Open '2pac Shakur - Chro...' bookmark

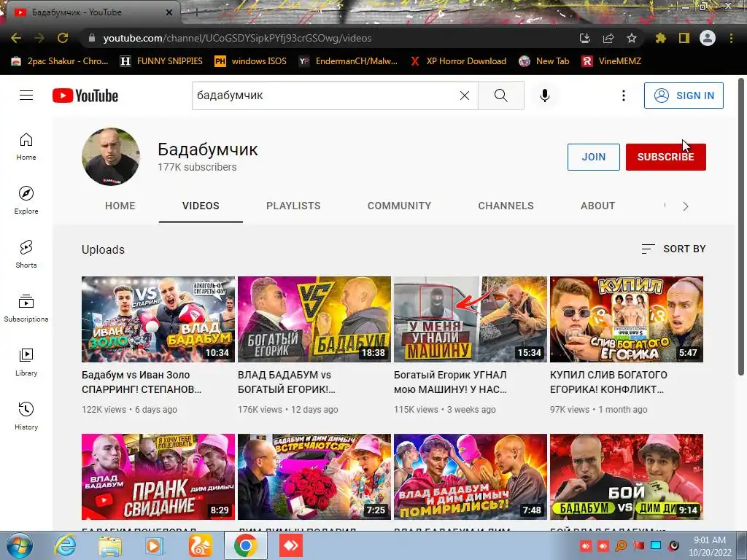tap(60, 61)
